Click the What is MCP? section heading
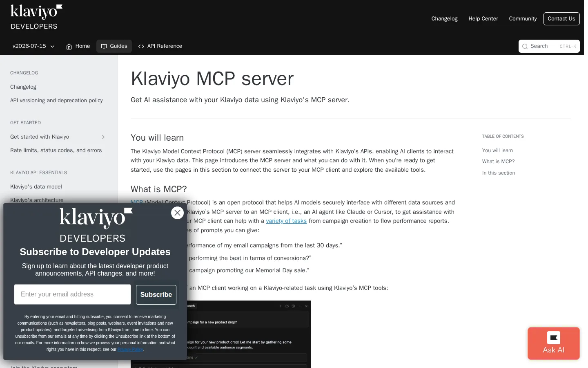 [x=158, y=189]
